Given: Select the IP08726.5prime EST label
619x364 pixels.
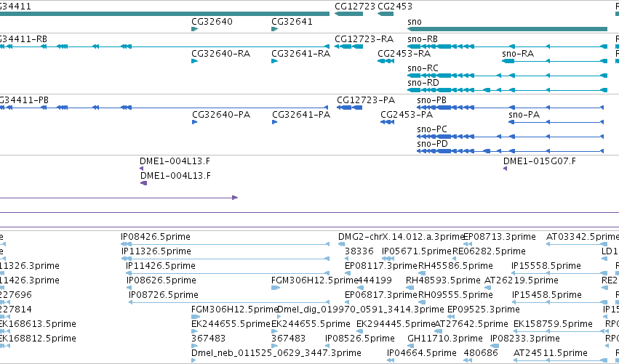Looking at the screenshot, I should tap(164, 295).
